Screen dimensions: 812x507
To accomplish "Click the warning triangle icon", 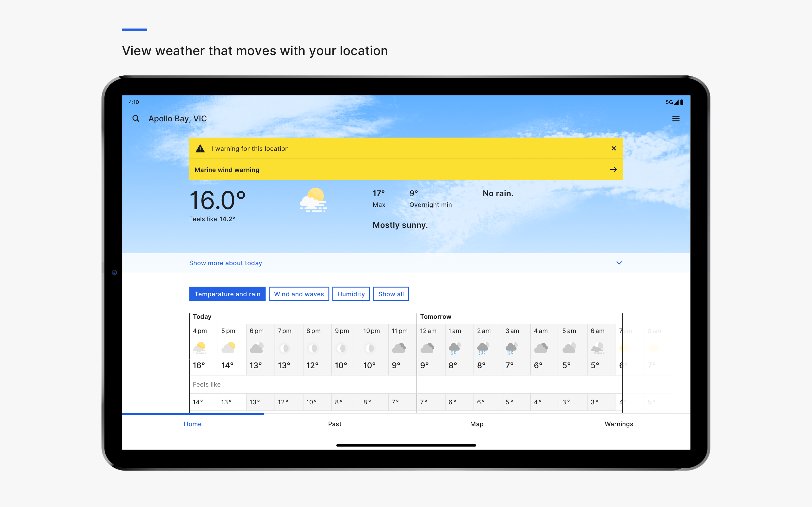I will pos(200,149).
